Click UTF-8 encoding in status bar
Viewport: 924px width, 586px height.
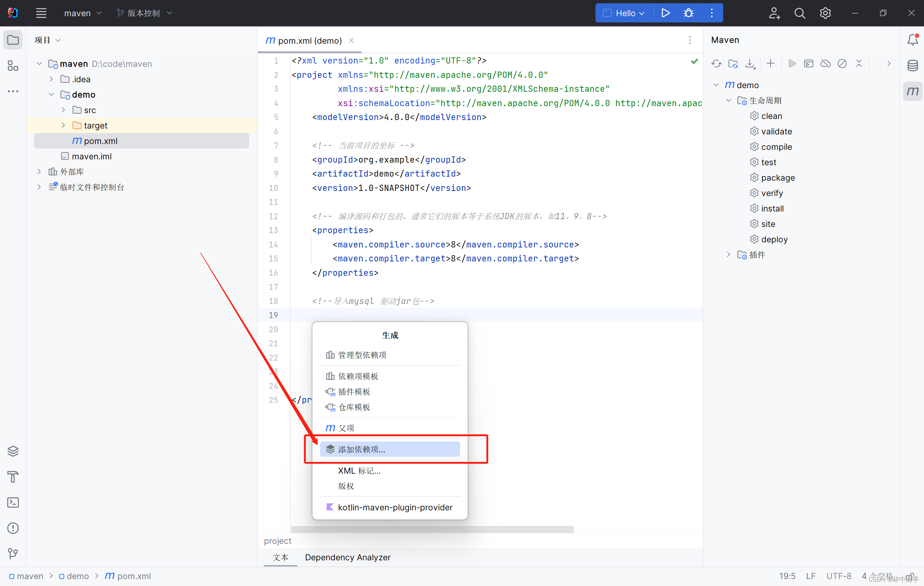tap(838, 576)
